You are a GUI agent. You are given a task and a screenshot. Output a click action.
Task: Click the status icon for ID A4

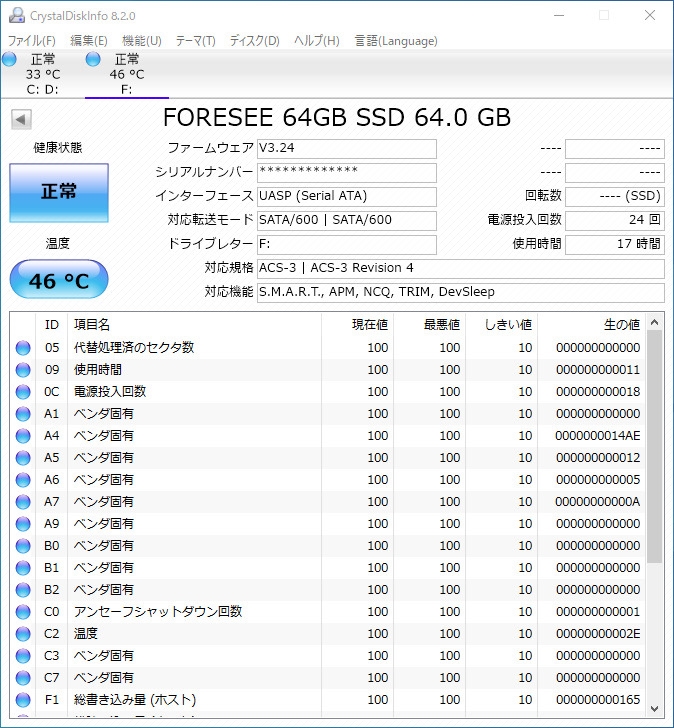[x=23, y=436]
